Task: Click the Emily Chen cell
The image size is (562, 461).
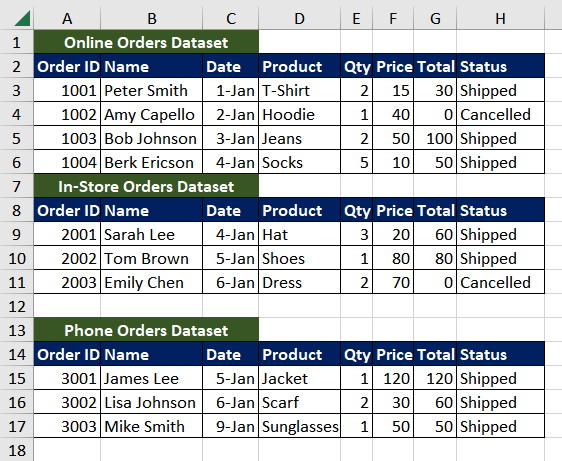Action: [x=152, y=282]
